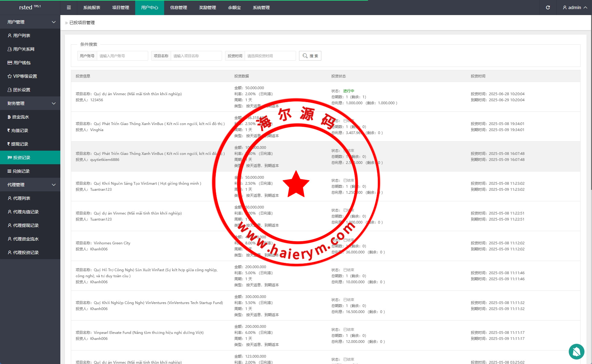592x364 pixels.
Task: Click the 投资状态 column header
Action: (339, 76)
